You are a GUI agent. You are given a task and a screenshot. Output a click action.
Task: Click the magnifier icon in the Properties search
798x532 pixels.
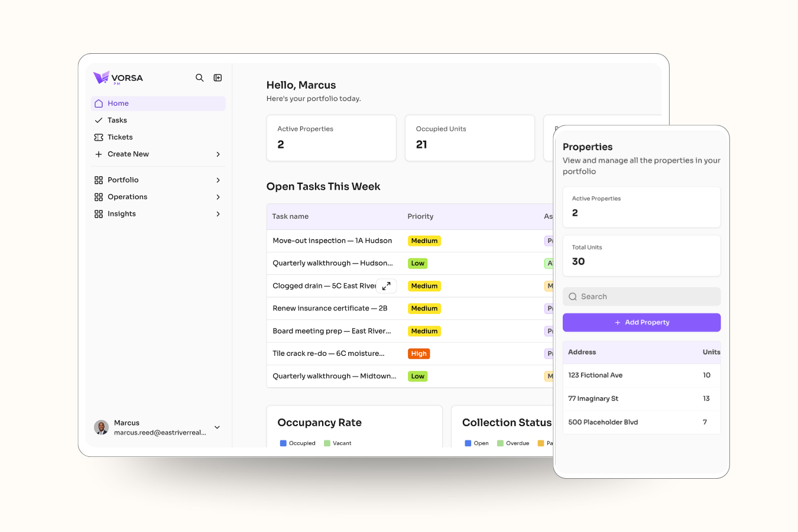click(573, 297)
